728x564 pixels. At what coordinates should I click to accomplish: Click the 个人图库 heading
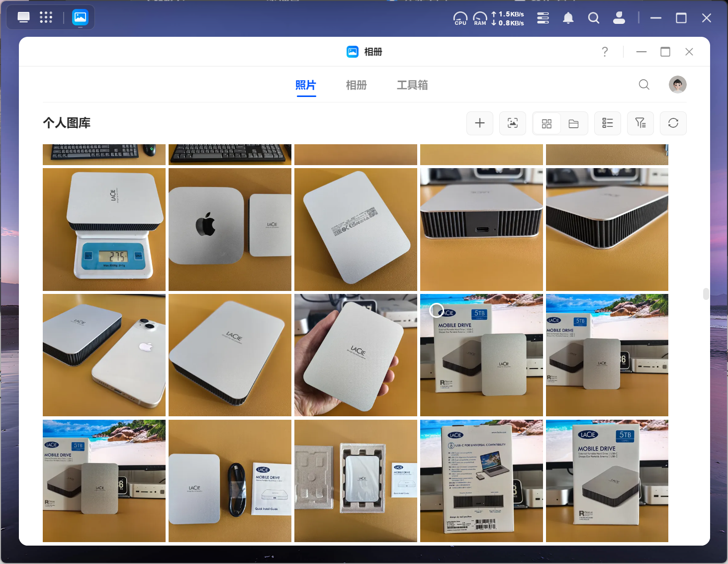tap(67, 123)
